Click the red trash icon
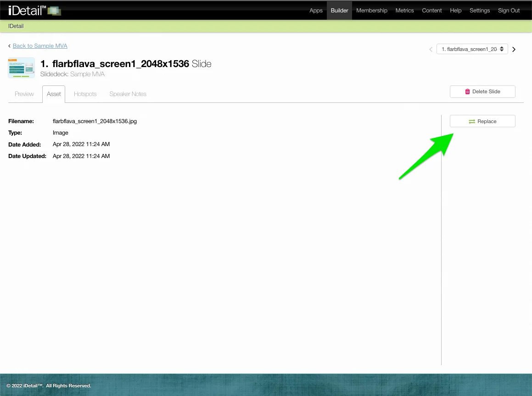532x396 pixels. coord(467,92)
